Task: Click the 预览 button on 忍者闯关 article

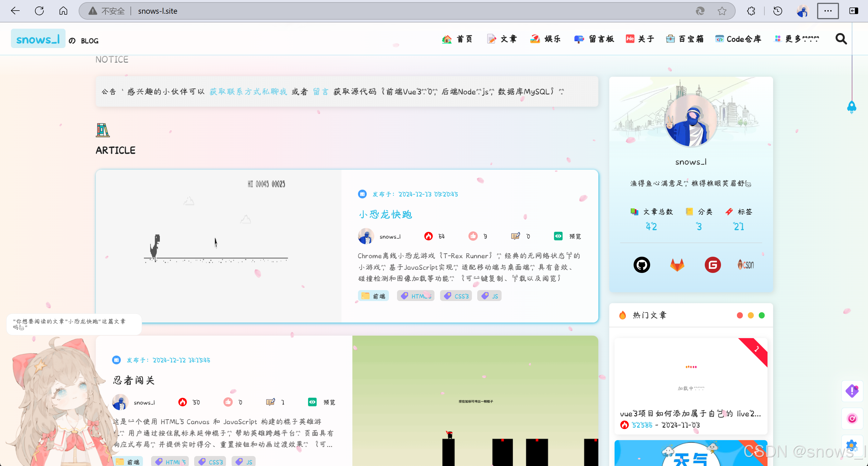Action: pyautogui.click(x=321, y=402)
